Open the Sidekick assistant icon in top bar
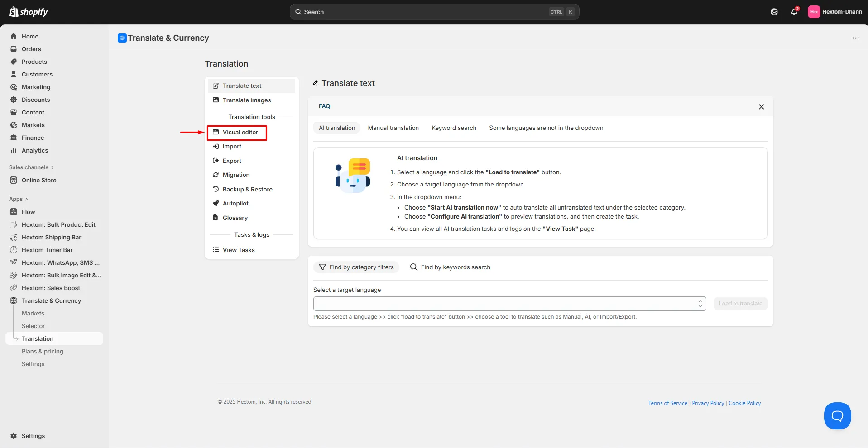 pos(774,12)
